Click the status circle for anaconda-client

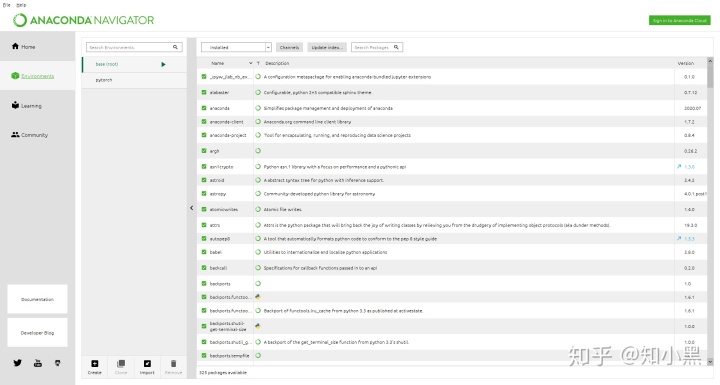(x=258, y=122)
